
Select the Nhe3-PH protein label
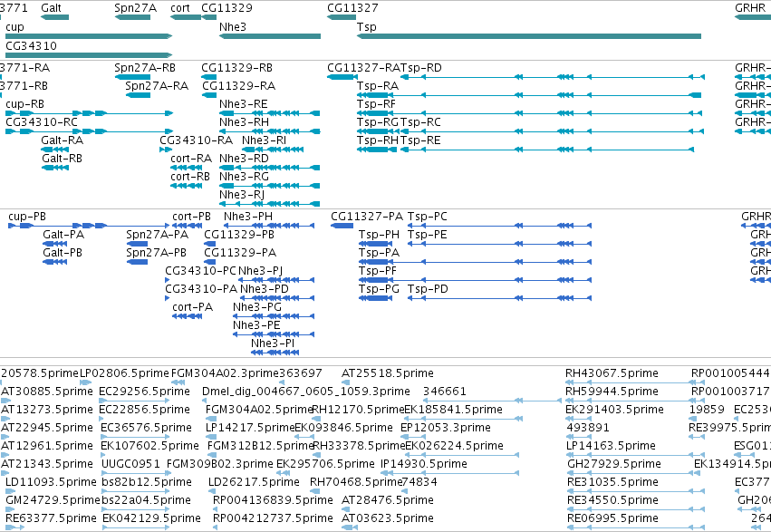pos(248,217)
